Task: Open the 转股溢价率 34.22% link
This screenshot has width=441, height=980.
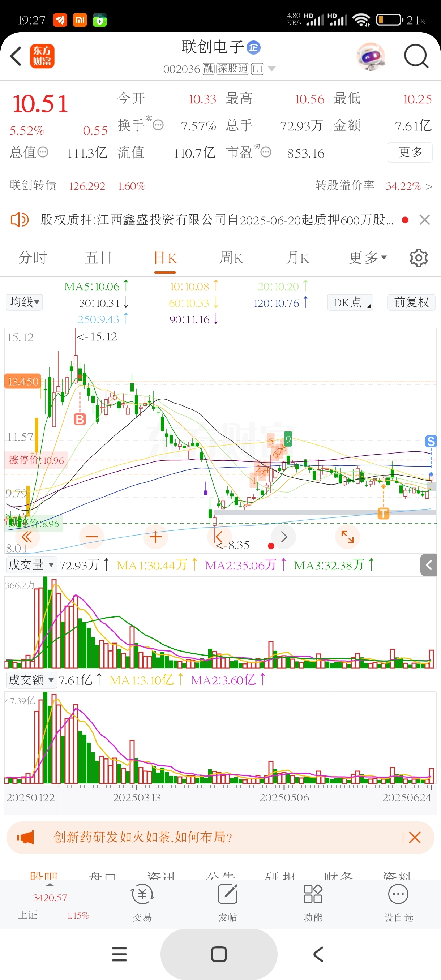Action: [x=374, y=186]
